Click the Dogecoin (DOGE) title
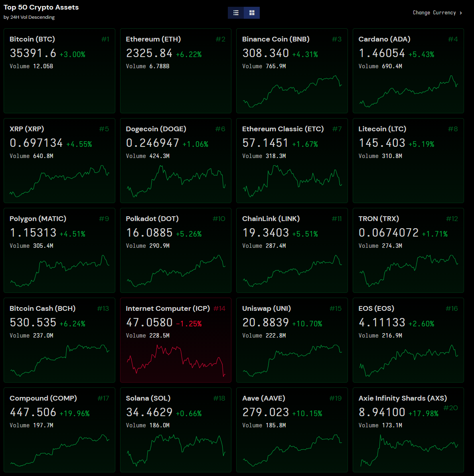This screenshot has width=474, height=476. pyautogui.click(x=156, y=129)
